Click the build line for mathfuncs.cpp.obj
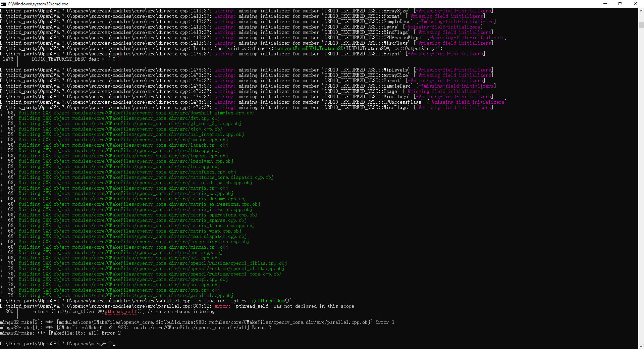Image resolution: width=644 pixels, height=349 pixels. pos(118,172)
